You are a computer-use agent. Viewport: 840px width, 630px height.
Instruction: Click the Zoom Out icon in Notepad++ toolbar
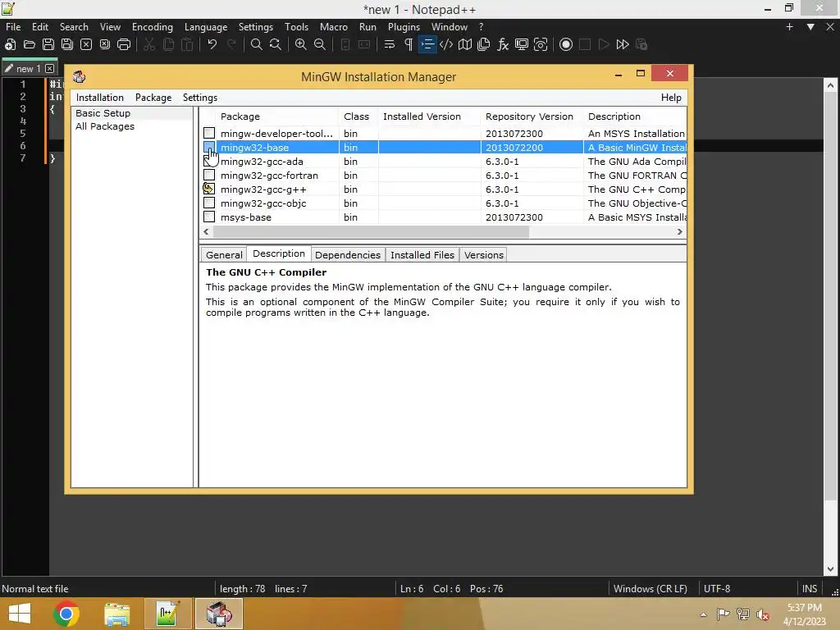click(x=320, y=44)
